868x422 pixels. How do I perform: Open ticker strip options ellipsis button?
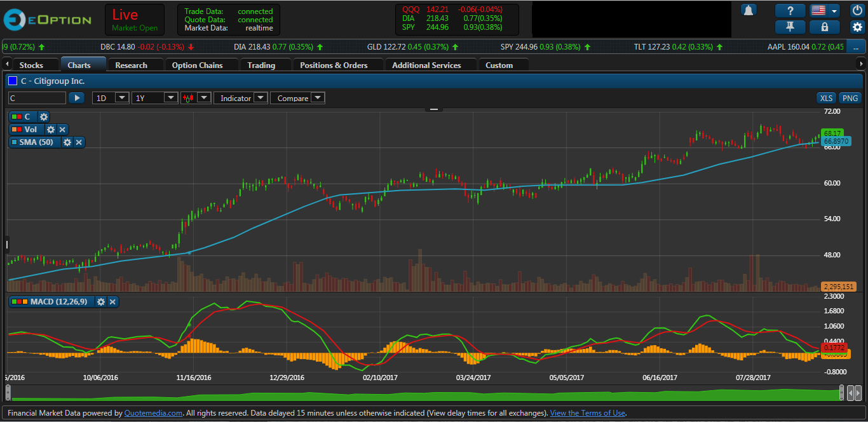tap(857, 47)
